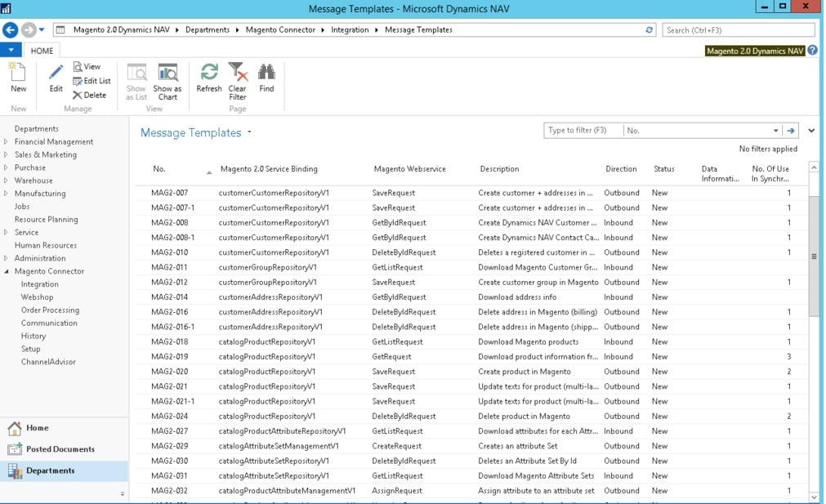Viewport: 826px width, 504px height.
Task: Sort by the Magento Webservice header
Action: tap(409, 169)
